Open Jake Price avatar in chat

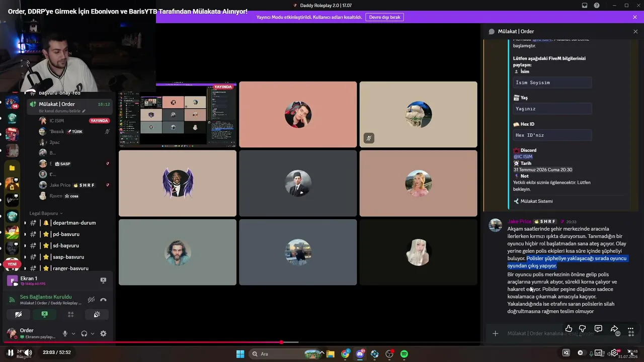[x=496, y=225]
